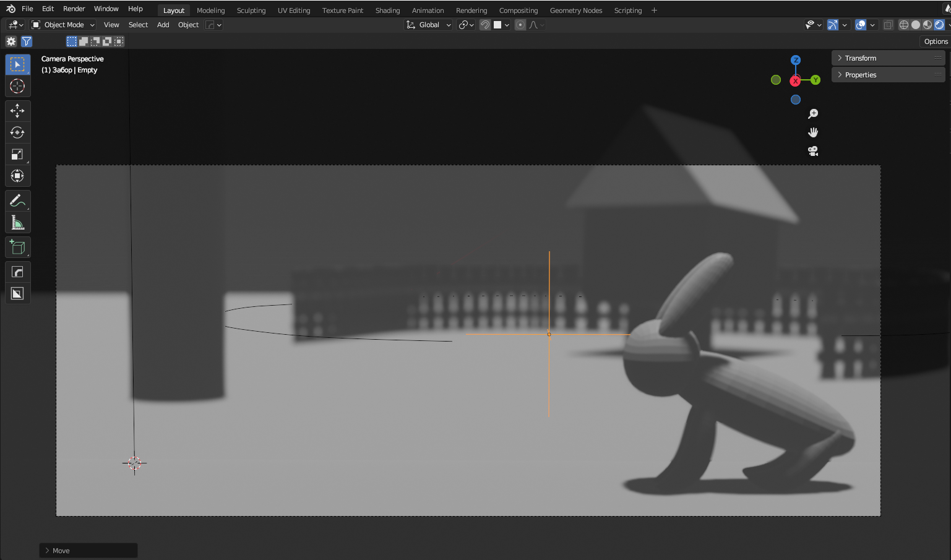Activate the Measure tool

[x=17, y=223]
